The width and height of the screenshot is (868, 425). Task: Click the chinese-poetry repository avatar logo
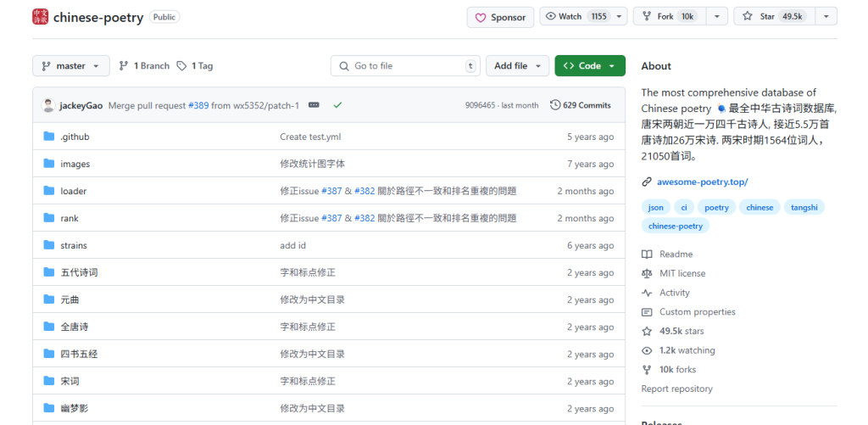pos(40,17)
